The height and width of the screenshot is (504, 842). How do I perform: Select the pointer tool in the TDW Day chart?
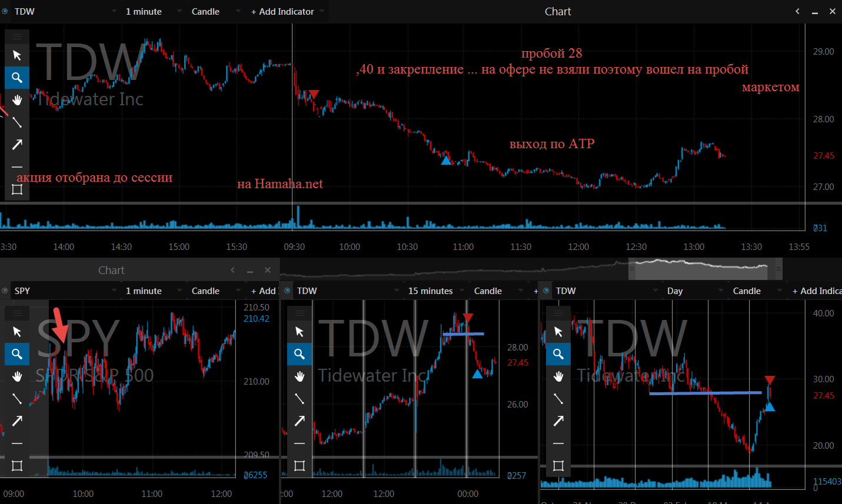coord(558,332)
